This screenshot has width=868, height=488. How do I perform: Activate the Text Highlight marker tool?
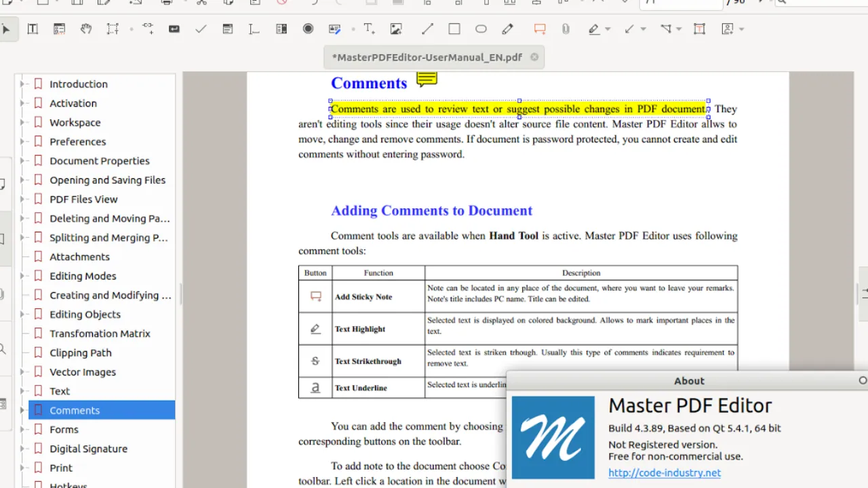(594, 29)
